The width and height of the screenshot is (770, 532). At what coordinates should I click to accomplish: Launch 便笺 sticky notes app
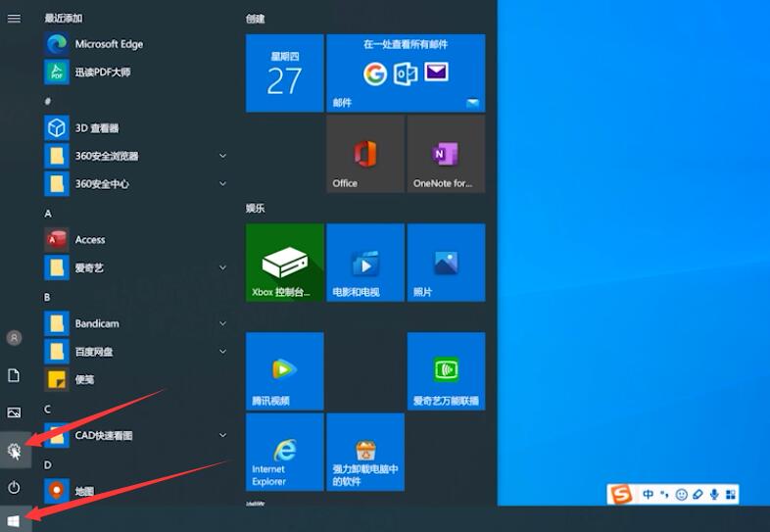click(x=135, y=380)
